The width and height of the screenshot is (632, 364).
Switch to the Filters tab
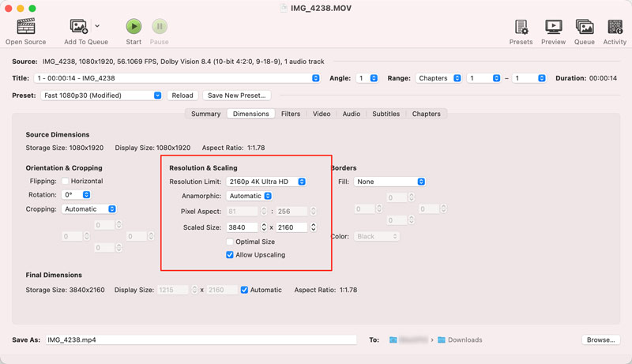pyautogui.click(x=291, y=114)
